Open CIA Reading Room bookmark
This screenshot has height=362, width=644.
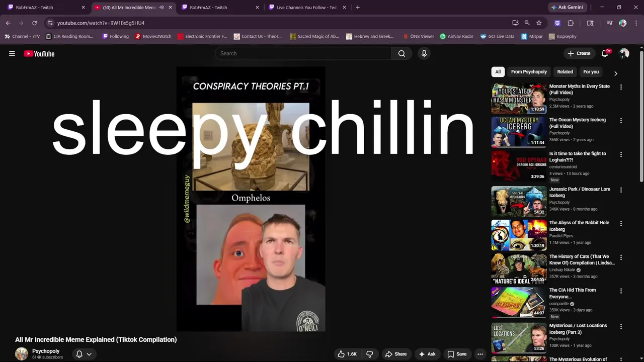tap(69, 36)
